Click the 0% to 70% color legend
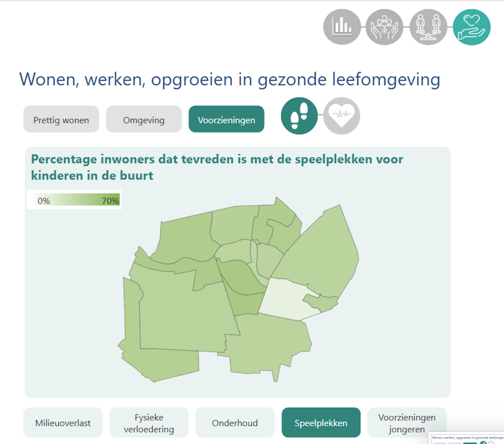This screenshot has height=444, width=504. coord(75,201)
